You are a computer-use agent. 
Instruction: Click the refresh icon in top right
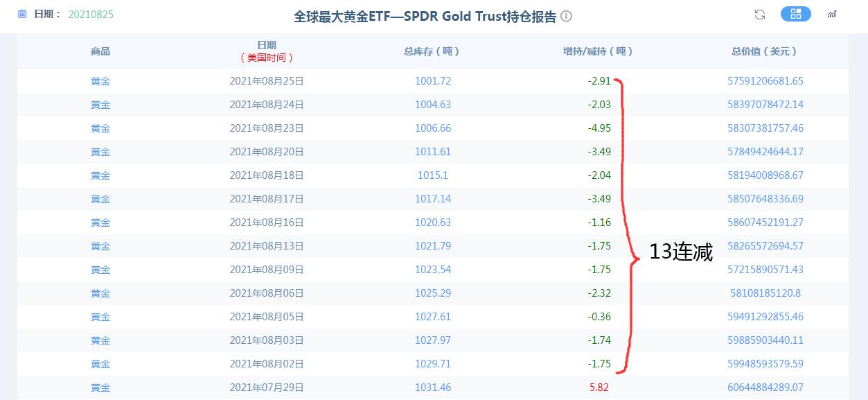click(760, 15)
